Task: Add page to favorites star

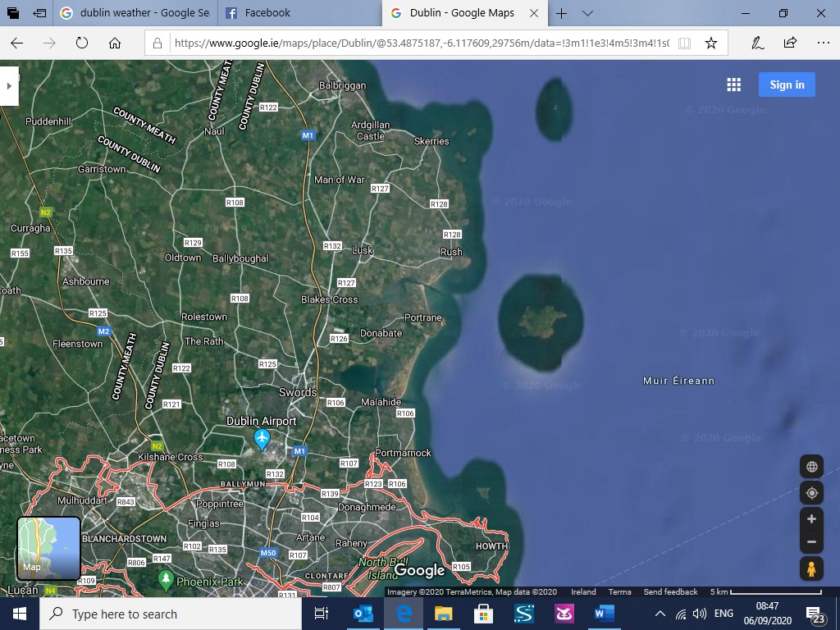Action: point(711,43)
